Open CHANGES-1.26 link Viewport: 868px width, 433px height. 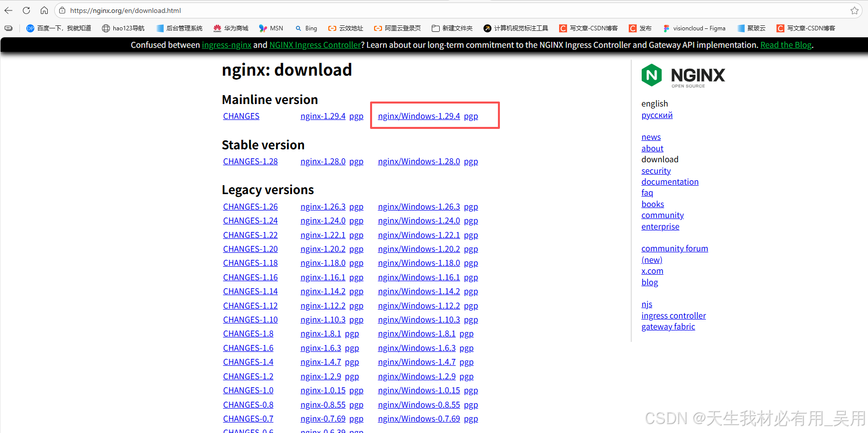coord(250,207)
